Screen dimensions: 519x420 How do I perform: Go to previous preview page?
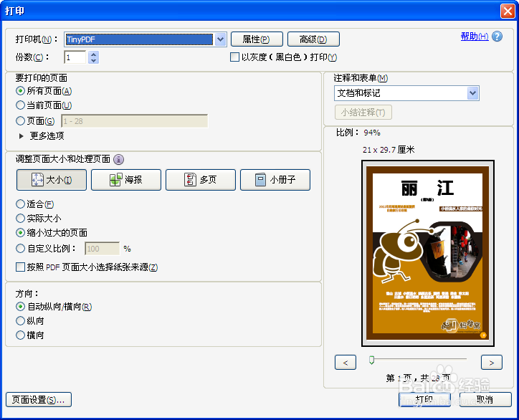point(346,363)
